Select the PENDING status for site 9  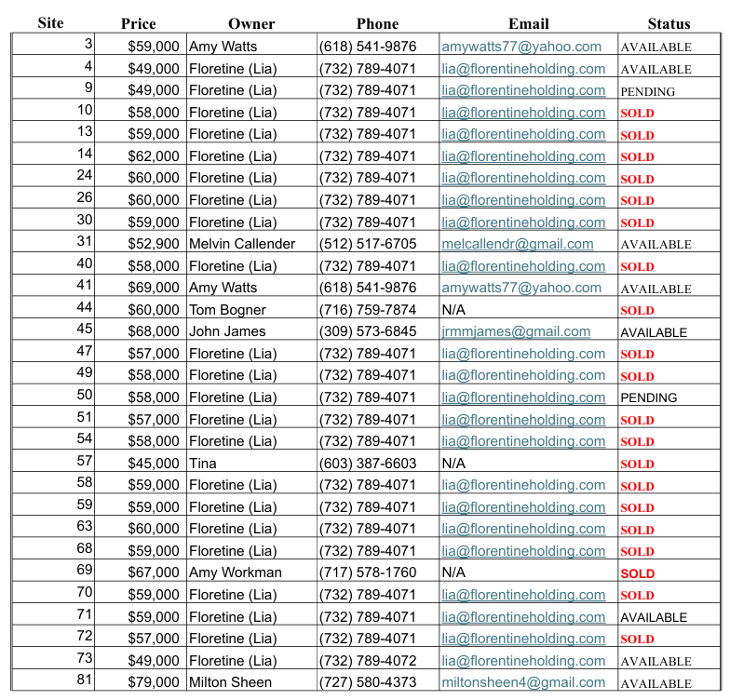point(648,91)
